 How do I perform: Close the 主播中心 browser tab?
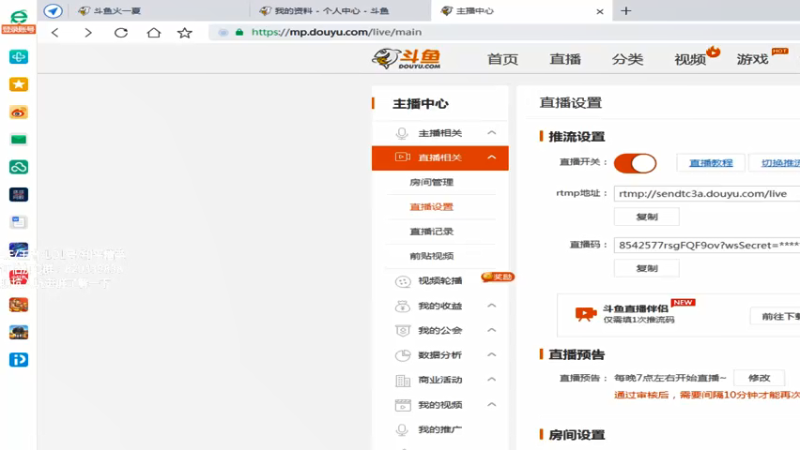(x=600, y=11)
